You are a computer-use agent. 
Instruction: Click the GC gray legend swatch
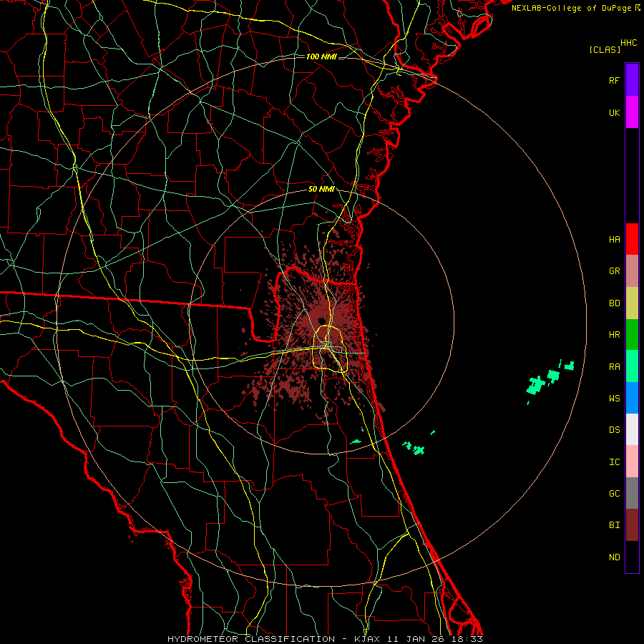(632, 493)
